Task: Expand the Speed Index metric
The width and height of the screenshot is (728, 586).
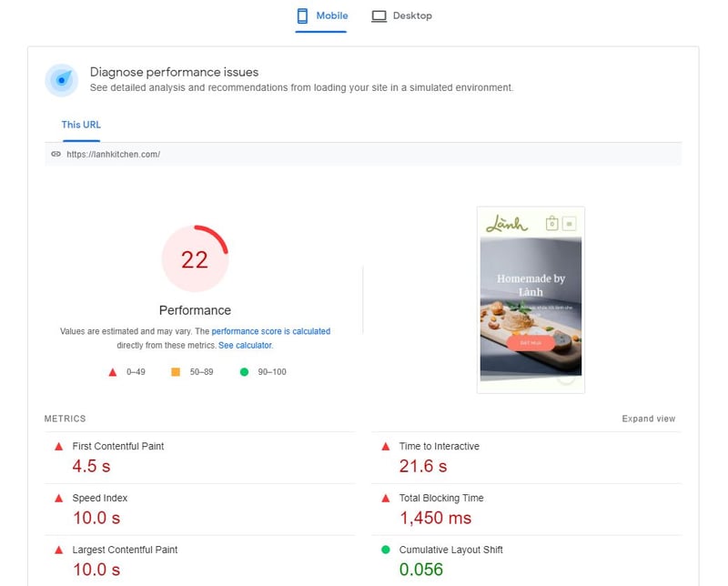Action: coord(100,499)
